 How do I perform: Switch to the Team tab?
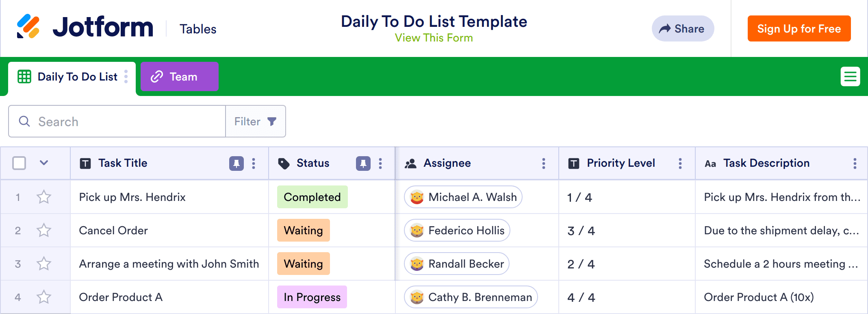(179, 76)
